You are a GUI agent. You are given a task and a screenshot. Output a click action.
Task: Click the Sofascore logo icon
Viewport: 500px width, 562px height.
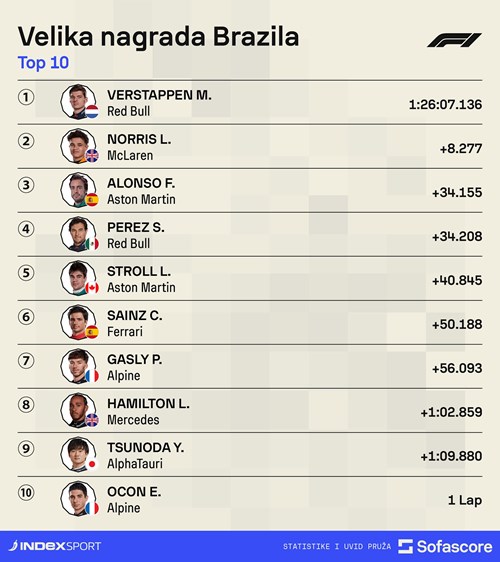click(x=406, y=546)
